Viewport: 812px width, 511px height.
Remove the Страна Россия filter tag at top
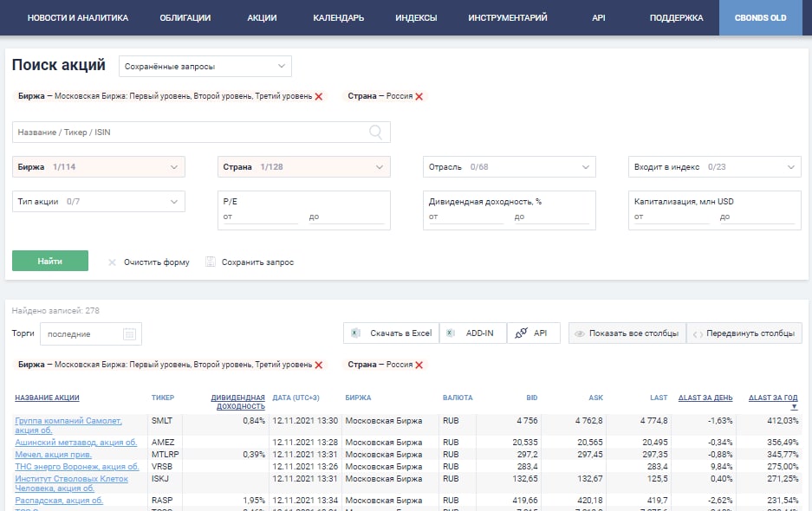419,97
